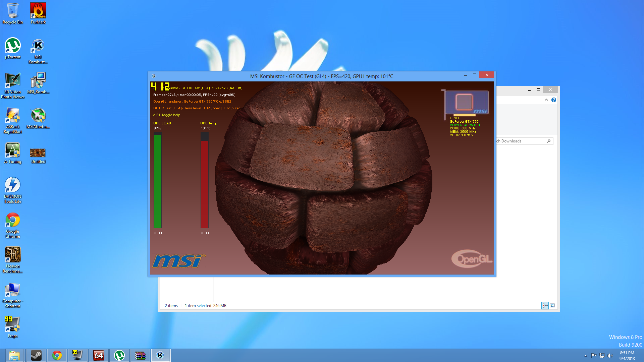The height and width of the screenshot is (362, 644).
Task: Open Steam from the taskbar
Action: pyautogui.click(x=36, y=355)
